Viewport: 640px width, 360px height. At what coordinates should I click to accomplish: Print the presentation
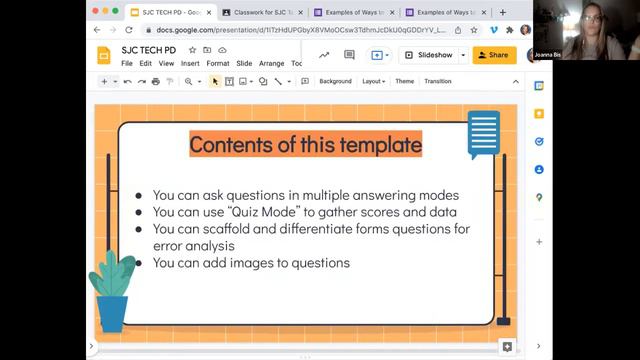click(x=156, y=82)
